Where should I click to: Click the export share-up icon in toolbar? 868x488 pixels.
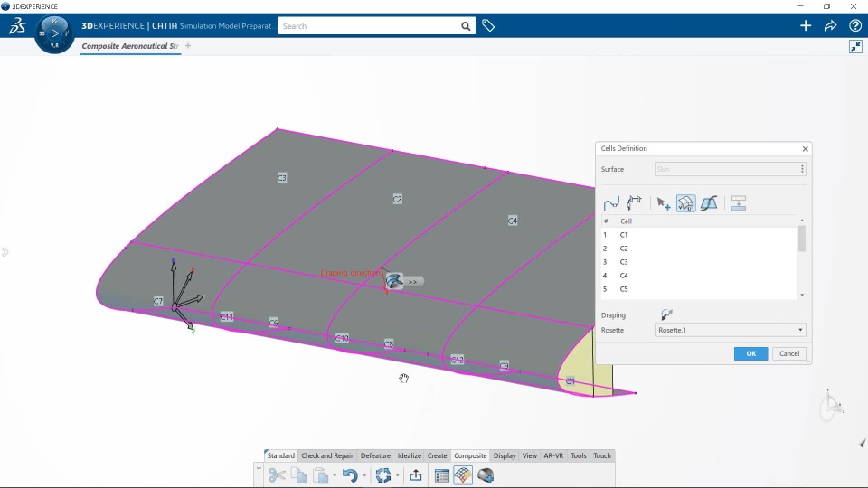tap(416, 475)
